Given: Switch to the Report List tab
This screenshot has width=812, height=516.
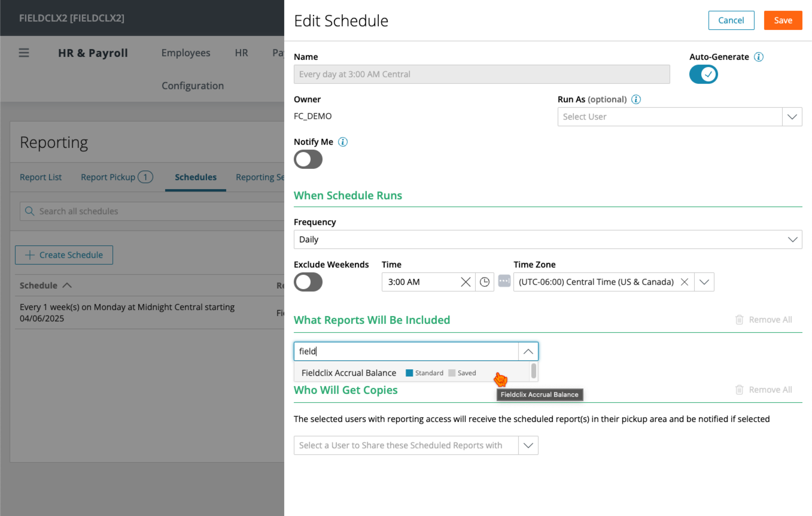Looking at the screenshot, I should coord(40,177).
